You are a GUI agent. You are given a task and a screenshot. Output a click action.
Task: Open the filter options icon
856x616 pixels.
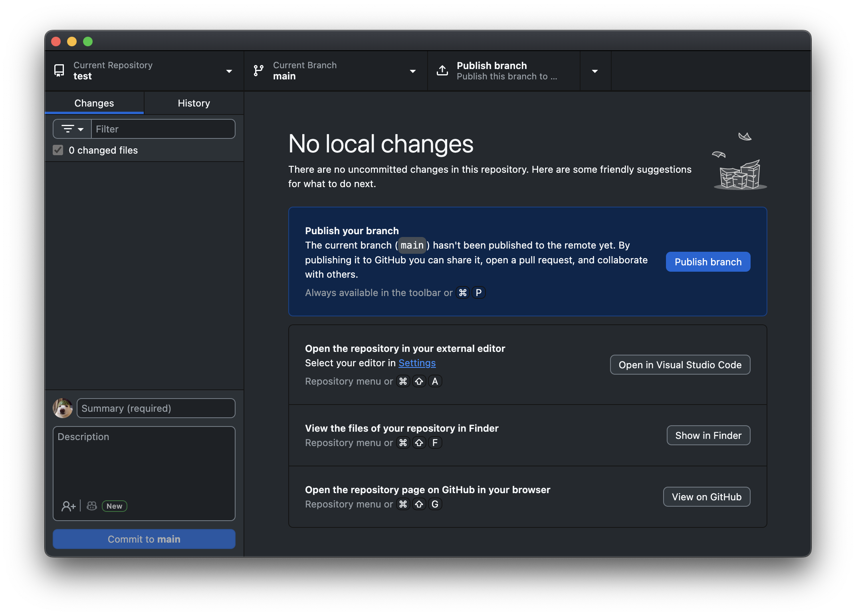[x=72, y=129]
